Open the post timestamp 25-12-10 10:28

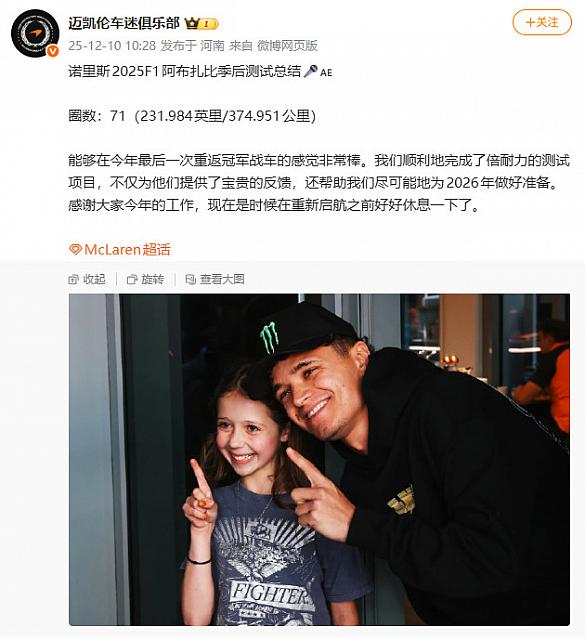pos(112,45)
